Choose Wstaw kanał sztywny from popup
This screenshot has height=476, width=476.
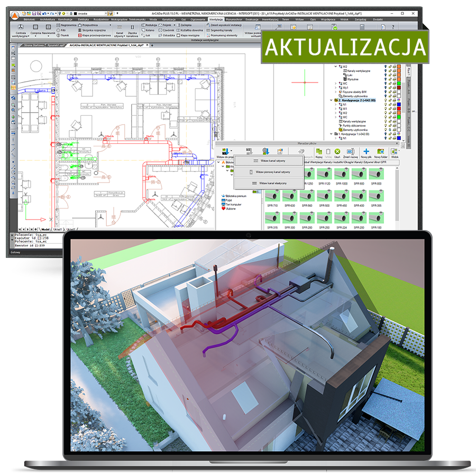coord(269,161)
